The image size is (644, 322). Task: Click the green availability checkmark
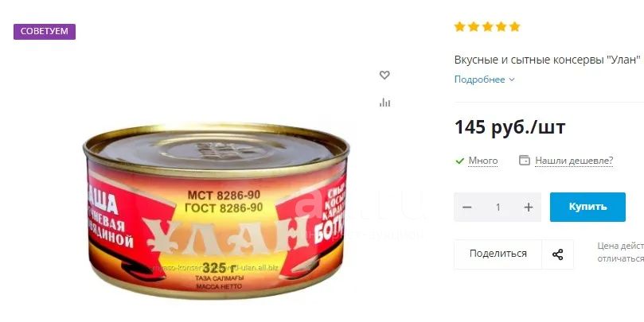click(460, 161)
